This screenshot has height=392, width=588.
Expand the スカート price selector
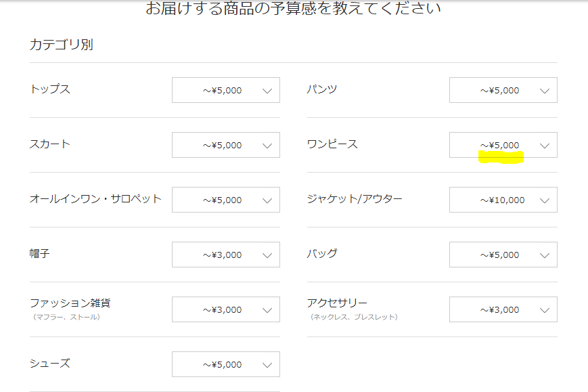[x=225, y=145]
